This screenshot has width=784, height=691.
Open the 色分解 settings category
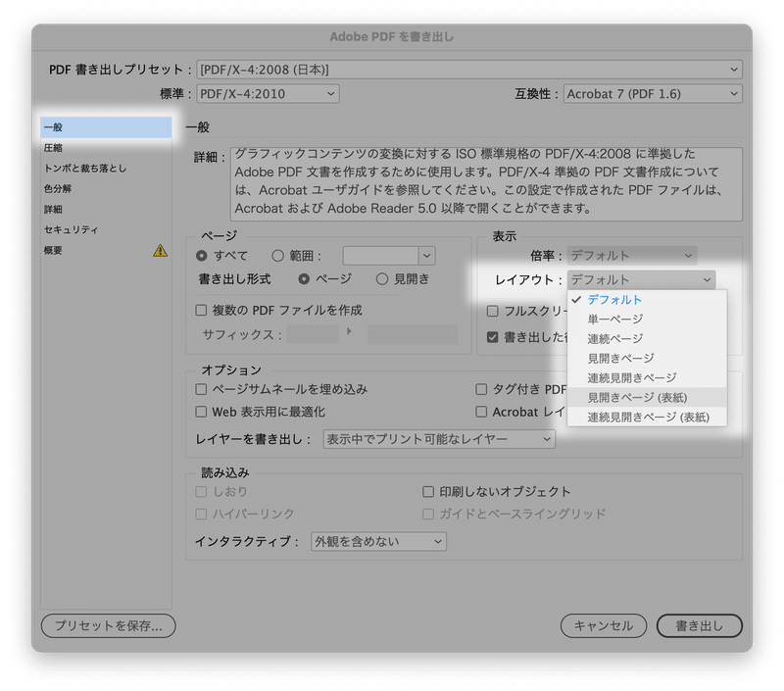coord(106,188)
